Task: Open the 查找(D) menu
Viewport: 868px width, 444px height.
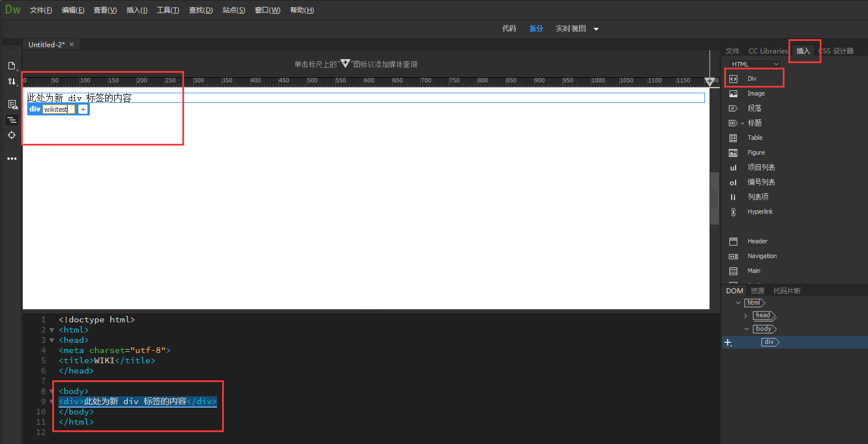Action: (201, 10)
